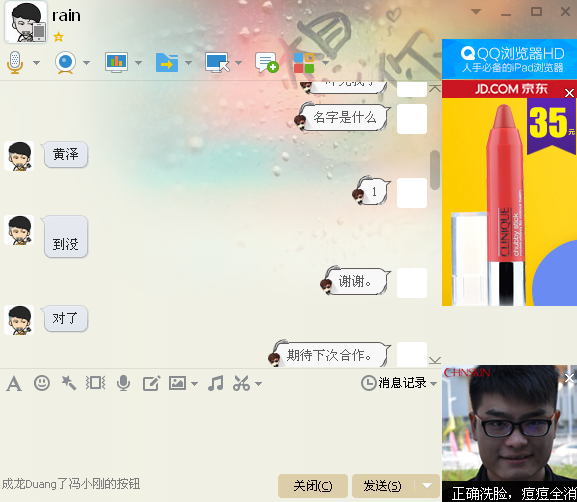The width and height of the screenshot is (577, 502).
Task: Create discussion group with chat-plus icon
Action: pos(267,63)
